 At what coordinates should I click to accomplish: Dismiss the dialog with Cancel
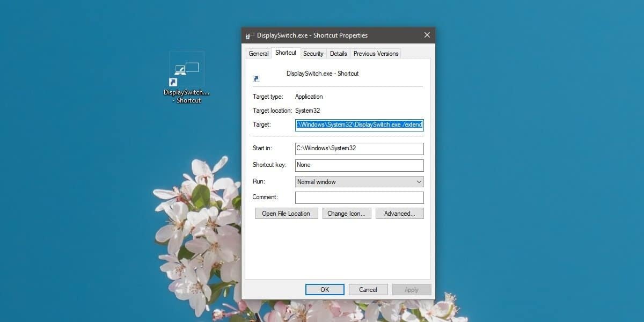pos(368,290)
